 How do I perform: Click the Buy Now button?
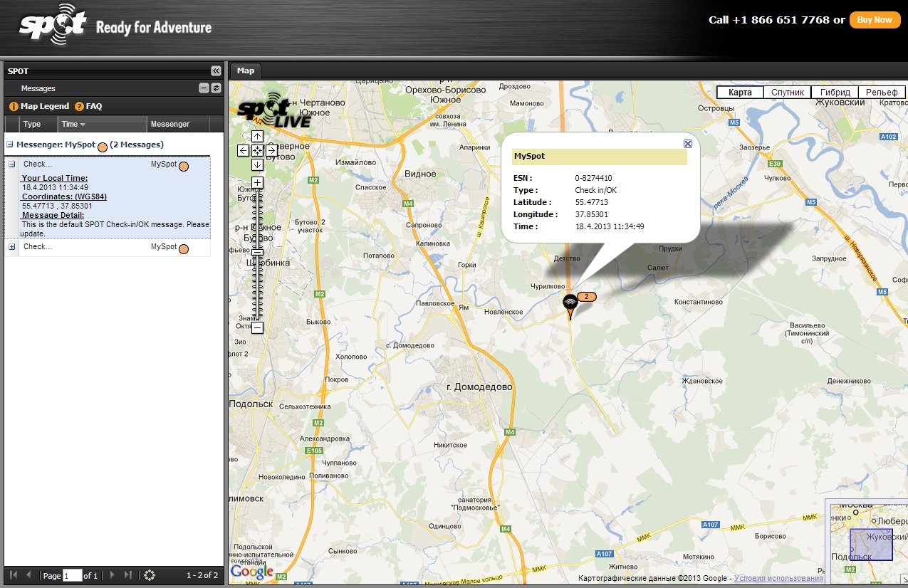tap(875, 20)
